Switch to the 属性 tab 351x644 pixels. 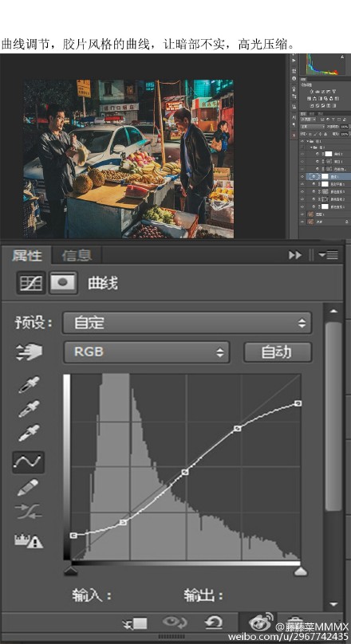(26, 255)
